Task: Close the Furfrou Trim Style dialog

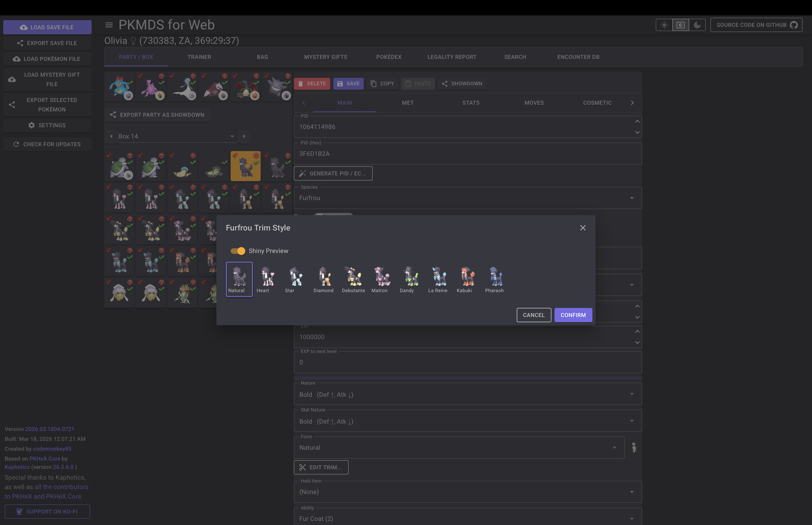Action: pyautogui.click(x=583, y=228)
